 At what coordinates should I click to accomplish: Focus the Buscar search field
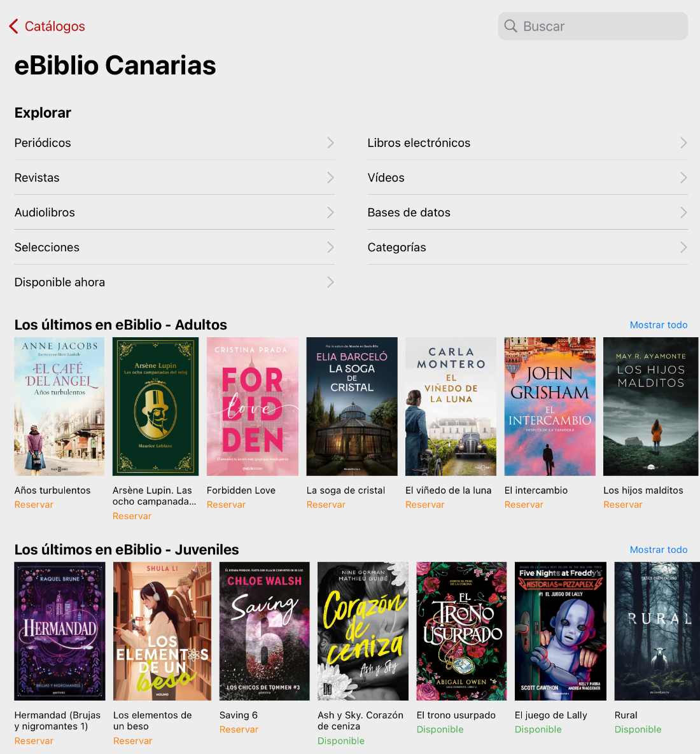coord(593,26)
